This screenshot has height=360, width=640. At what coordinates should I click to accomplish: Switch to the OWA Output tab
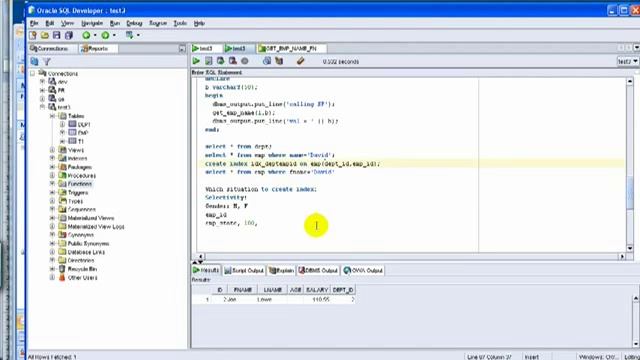pyautogui.click(x=363, y=270)
